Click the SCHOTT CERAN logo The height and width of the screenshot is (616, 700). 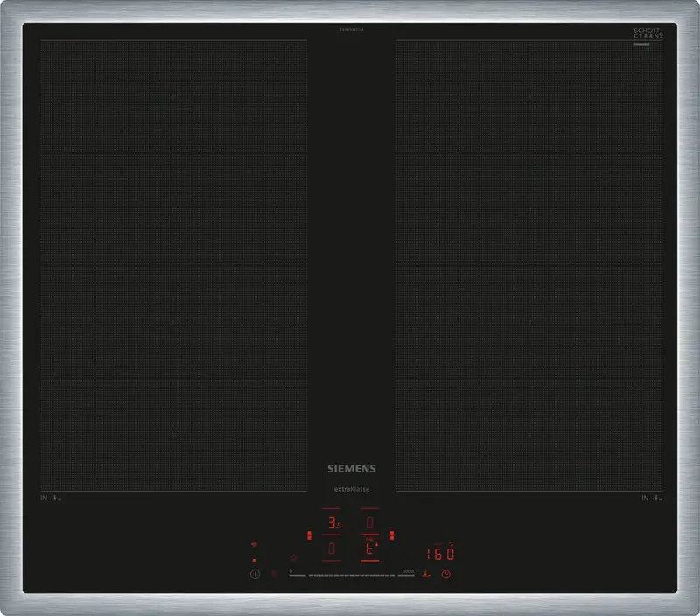[x=647, y=33]
